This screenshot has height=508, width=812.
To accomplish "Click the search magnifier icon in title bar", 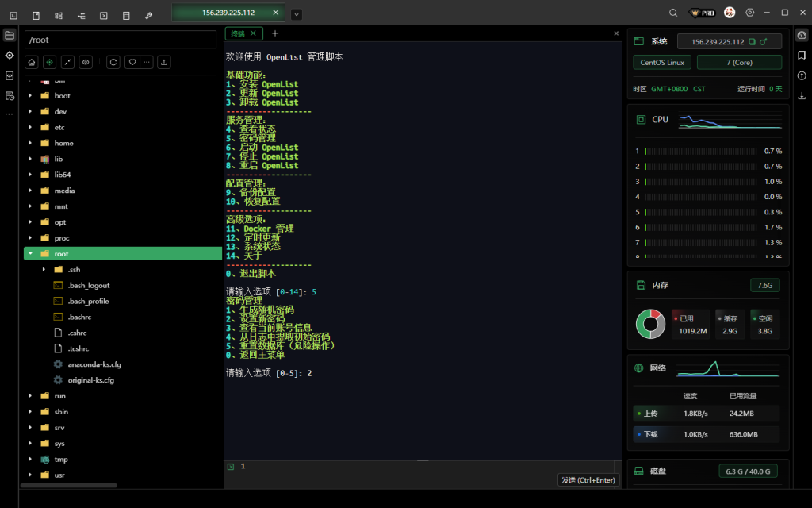I will pos(673,13).
